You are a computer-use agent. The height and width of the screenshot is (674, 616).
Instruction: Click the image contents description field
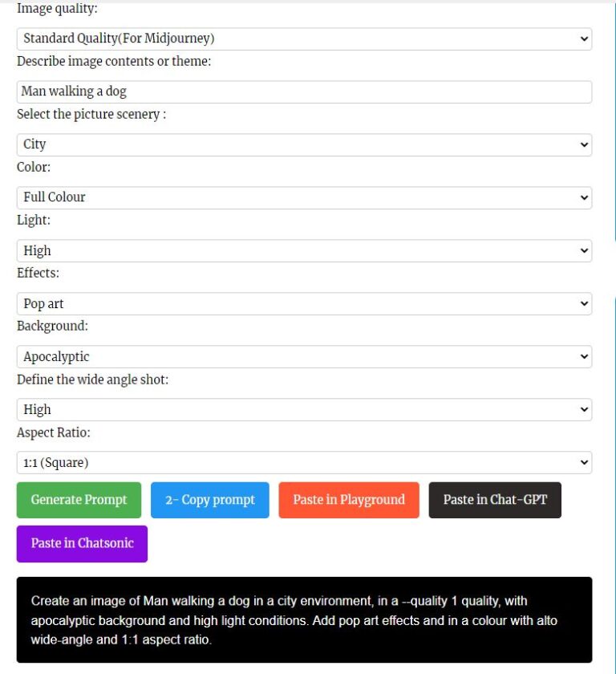[303, 91]
